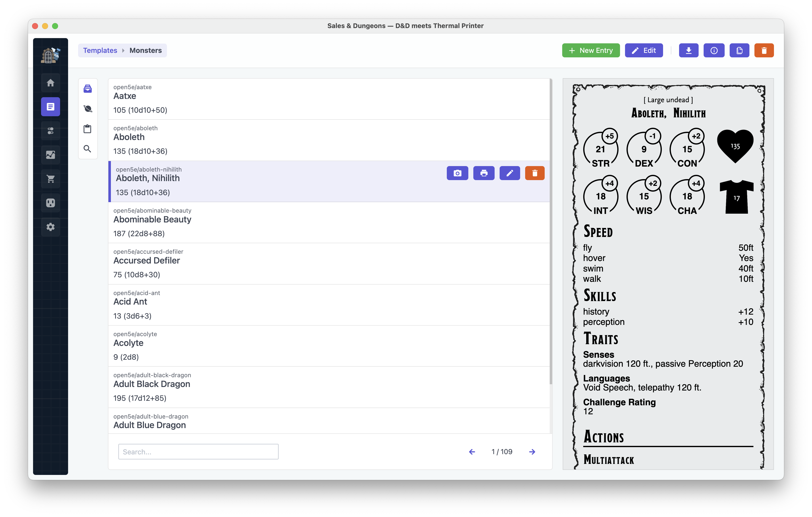Navigate to Templates breadcrumb link
This screenshot has height=517, width=812.
(100, 51)
